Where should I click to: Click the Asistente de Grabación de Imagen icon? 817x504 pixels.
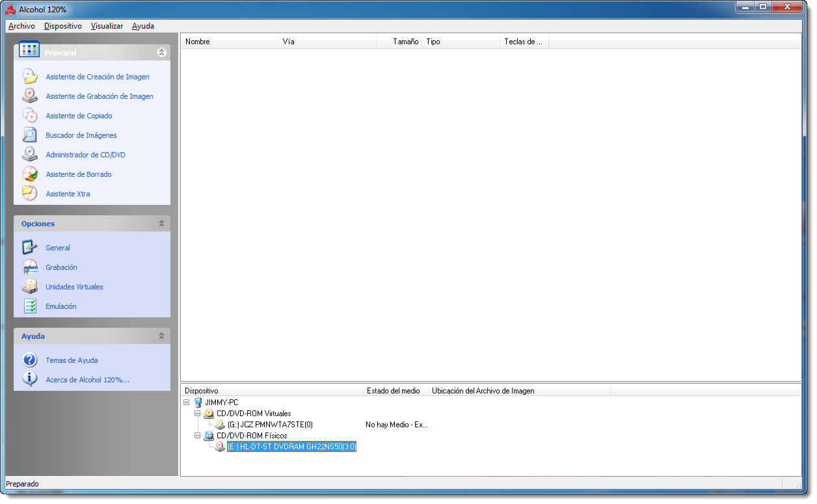pyautogui.click(x=30, y=96)
